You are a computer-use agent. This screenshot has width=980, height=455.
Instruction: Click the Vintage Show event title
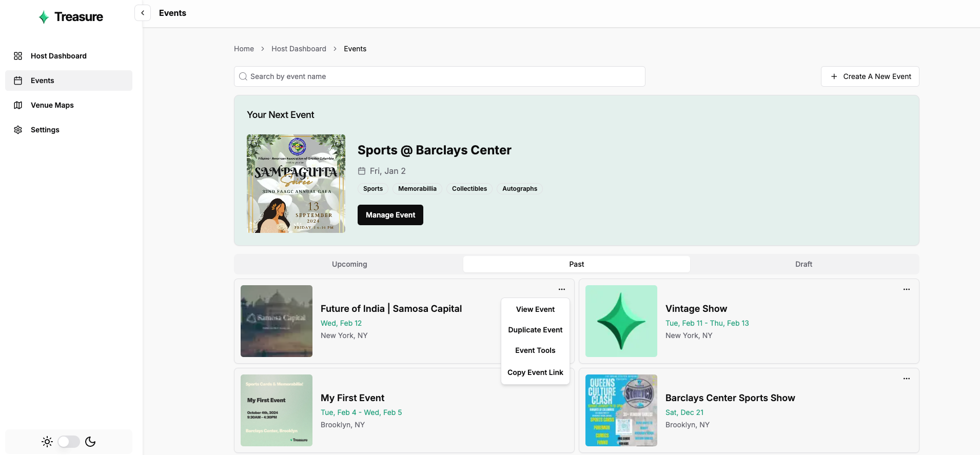pos(696,309)
